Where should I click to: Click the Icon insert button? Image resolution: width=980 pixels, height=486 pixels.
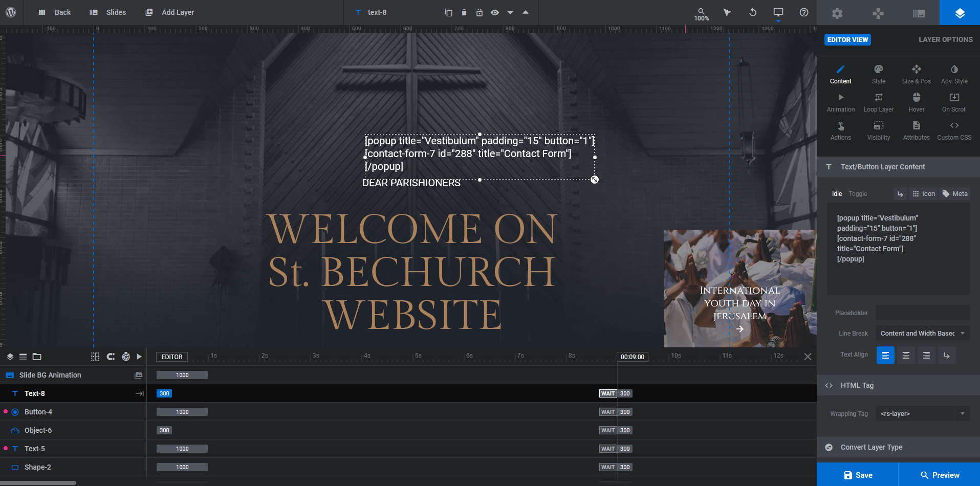(x=923, y=194)
